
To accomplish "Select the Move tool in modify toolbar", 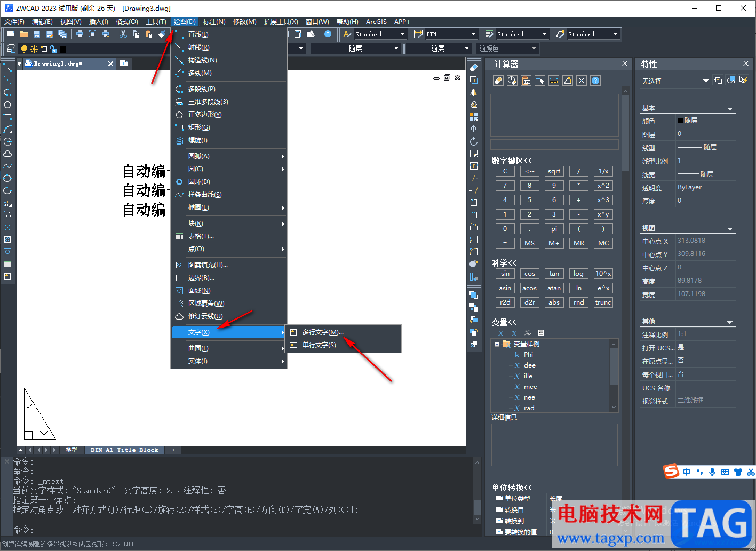I will (x=474, y=129).
